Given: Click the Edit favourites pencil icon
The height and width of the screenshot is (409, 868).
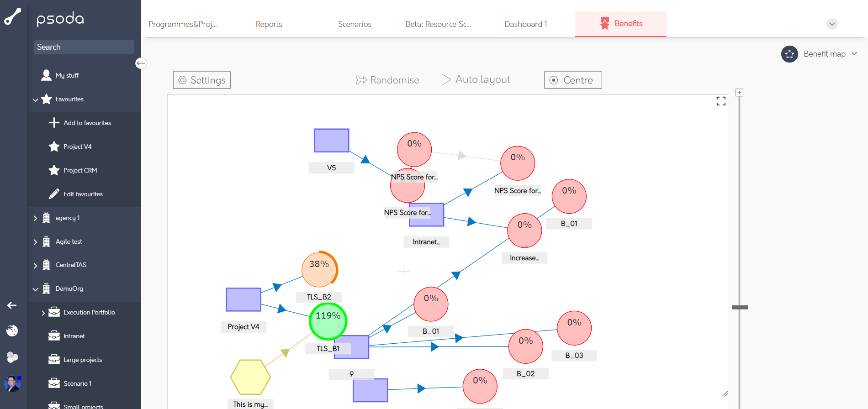Looking at the screenshot, I should pyautogui.click(x=54, y=194).
